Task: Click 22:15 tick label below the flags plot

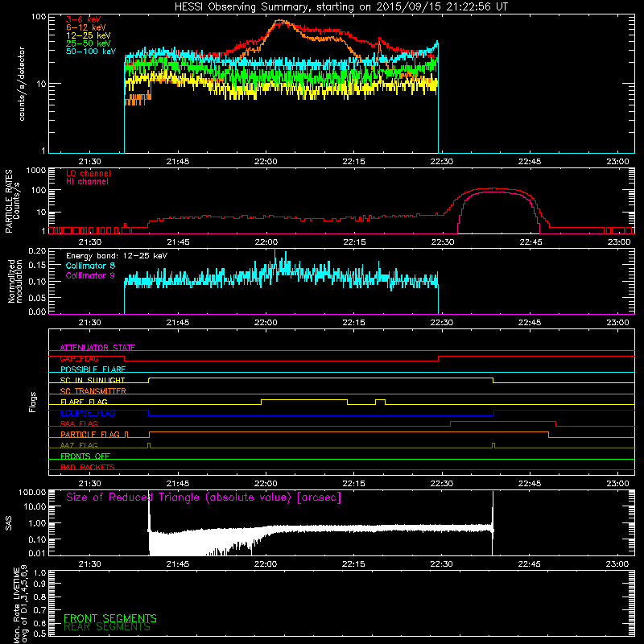Action: pyautogui.click(x=353, y=484)
